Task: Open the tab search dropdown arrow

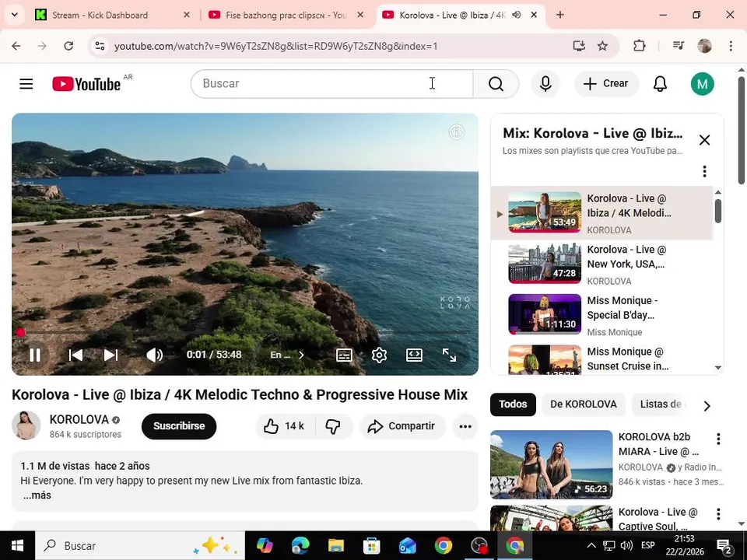Action: pyautogui.click(x=14, y=15)
